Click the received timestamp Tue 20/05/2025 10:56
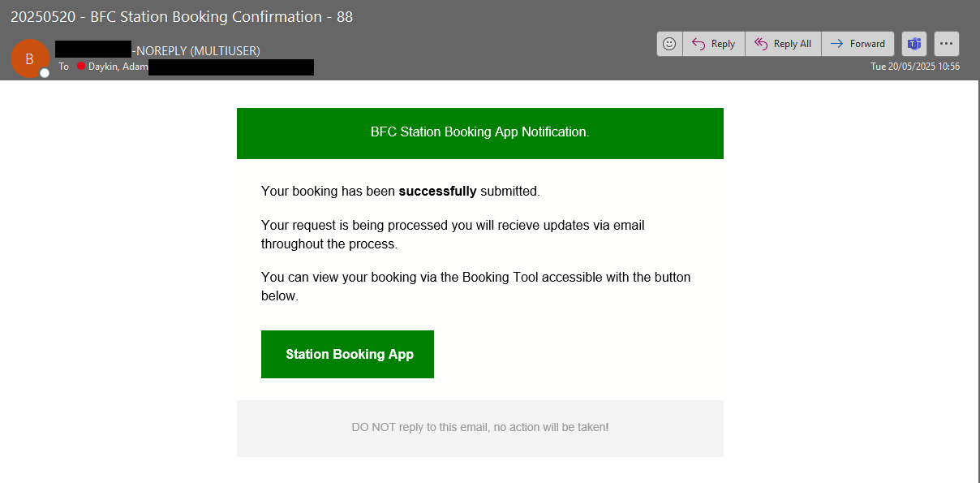The width and height of the screenshot is (980, 483). (915, 67)
